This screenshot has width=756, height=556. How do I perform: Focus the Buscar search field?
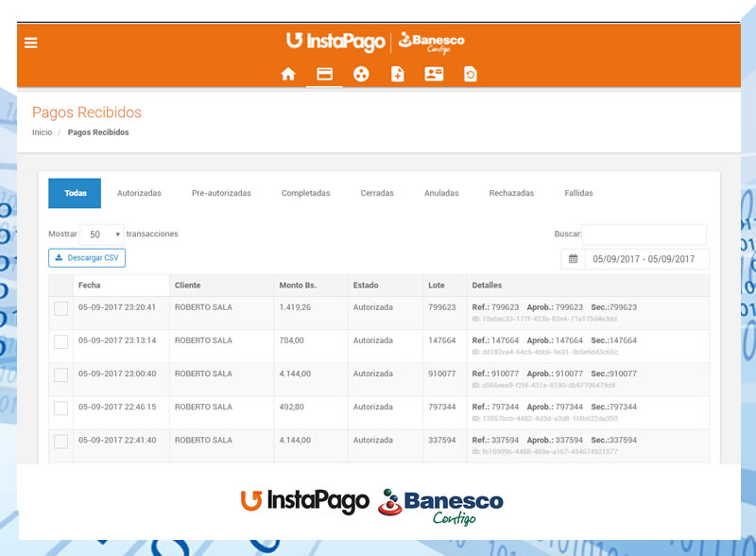(x=644, y=235)
